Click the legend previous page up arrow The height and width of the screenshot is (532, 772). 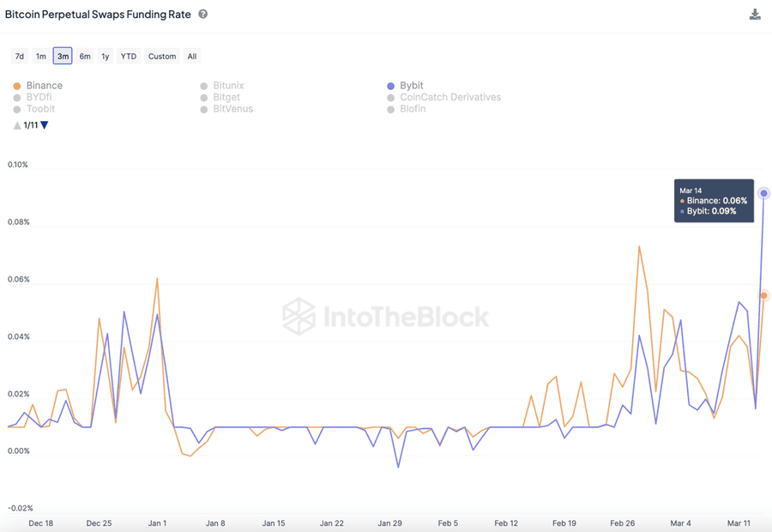17,125
